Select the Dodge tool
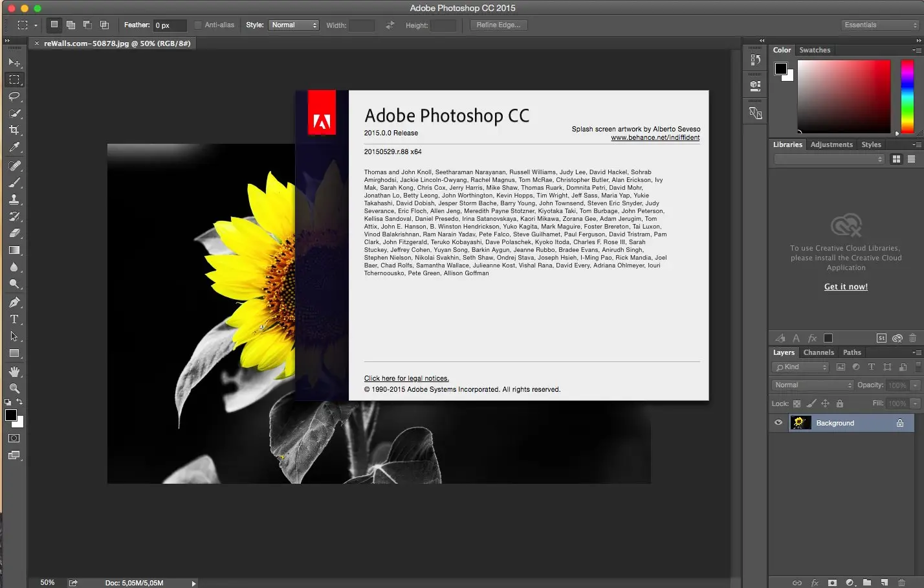This screenshot has height=588, width=924. tap(14, 284)
